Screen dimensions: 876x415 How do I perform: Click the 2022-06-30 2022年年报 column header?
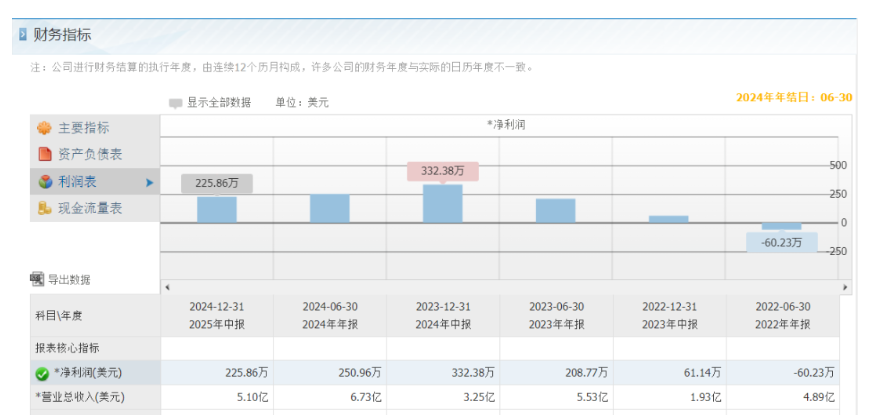pos(783,316)
